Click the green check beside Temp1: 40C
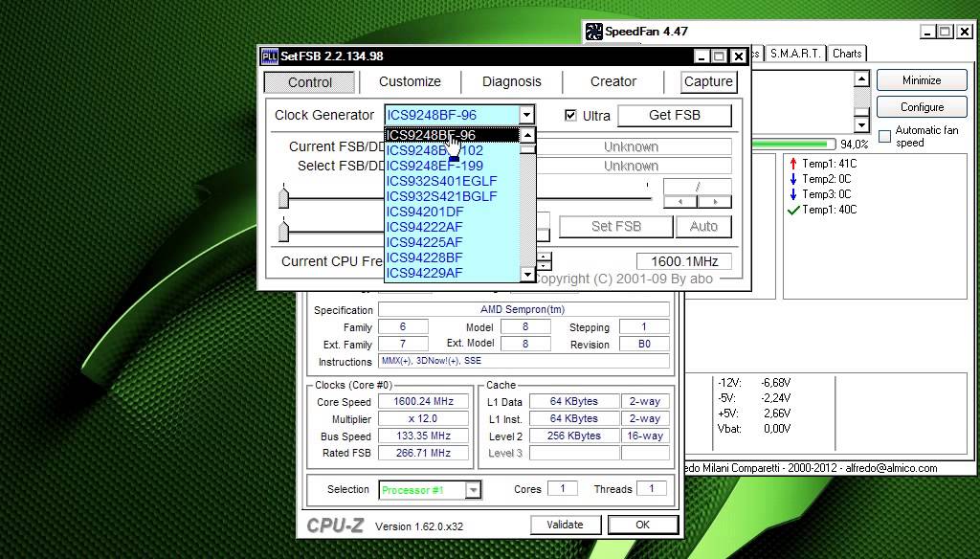Viewport: 980px width, 559px height. [793, 210]
